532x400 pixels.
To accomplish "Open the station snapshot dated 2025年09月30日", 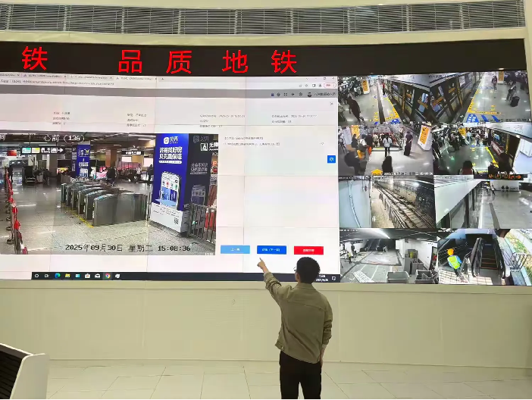I will pos(108,193).
